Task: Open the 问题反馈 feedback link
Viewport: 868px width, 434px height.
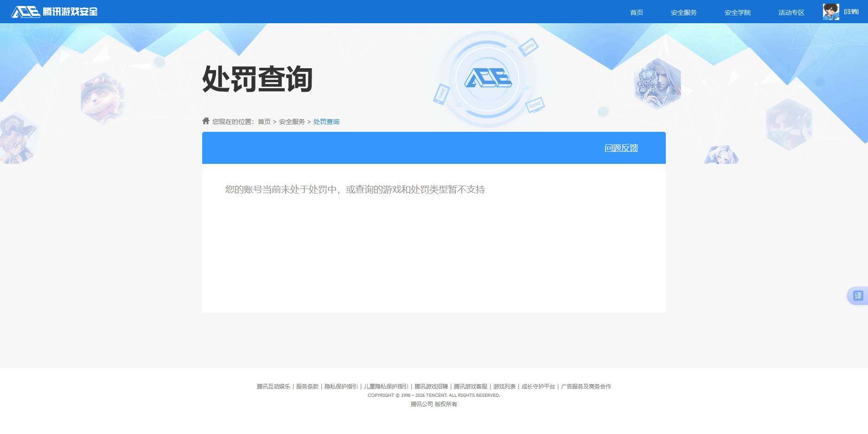Action: click(x=621, y=148)
